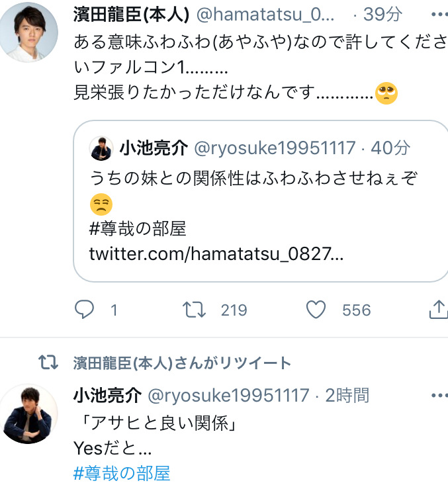Tap the share upload icon
This screenshot has height=487, width=448.
(x=439, y=310)
